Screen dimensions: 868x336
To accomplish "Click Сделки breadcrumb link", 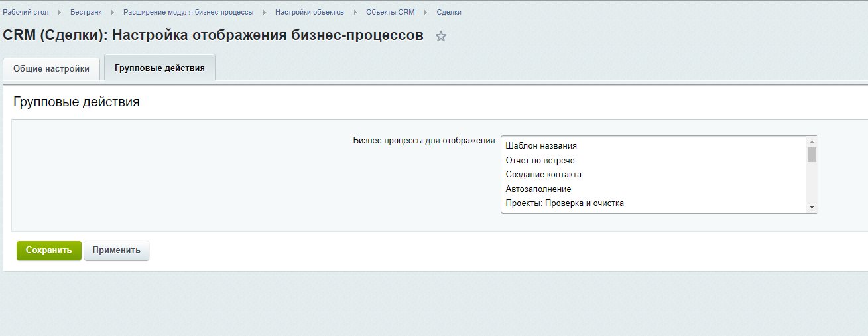I will (449, 12).
